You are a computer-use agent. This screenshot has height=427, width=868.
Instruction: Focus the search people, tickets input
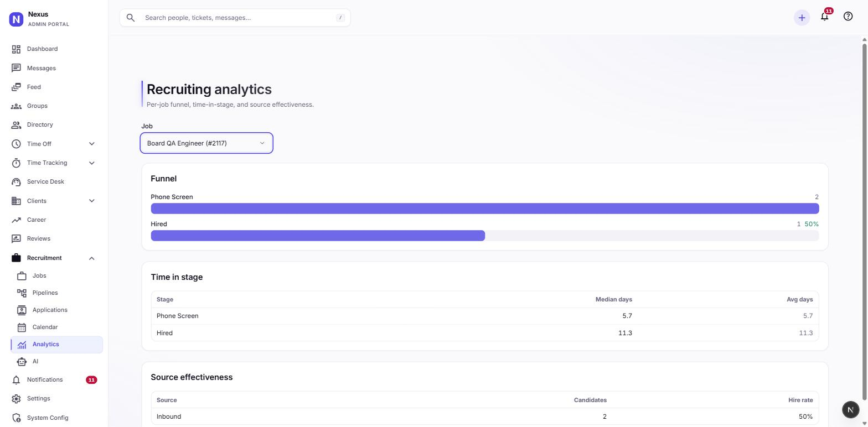pos(235,18)
